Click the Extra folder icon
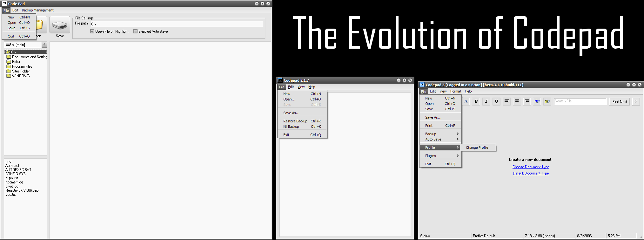 click(9, 62)
